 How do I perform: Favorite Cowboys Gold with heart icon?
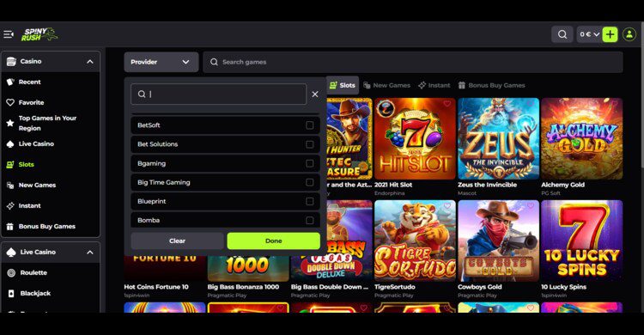click(531, 206)
